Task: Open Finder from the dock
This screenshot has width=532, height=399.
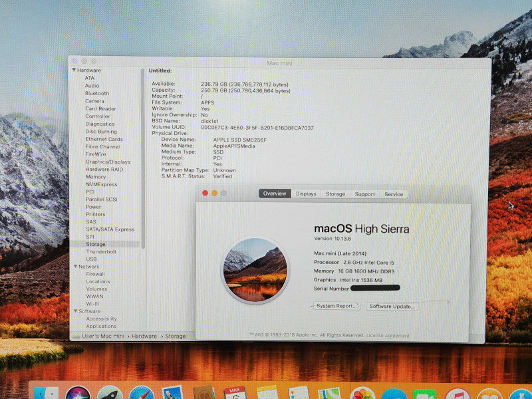Action: pyautogui.click(x=47, y=394)
